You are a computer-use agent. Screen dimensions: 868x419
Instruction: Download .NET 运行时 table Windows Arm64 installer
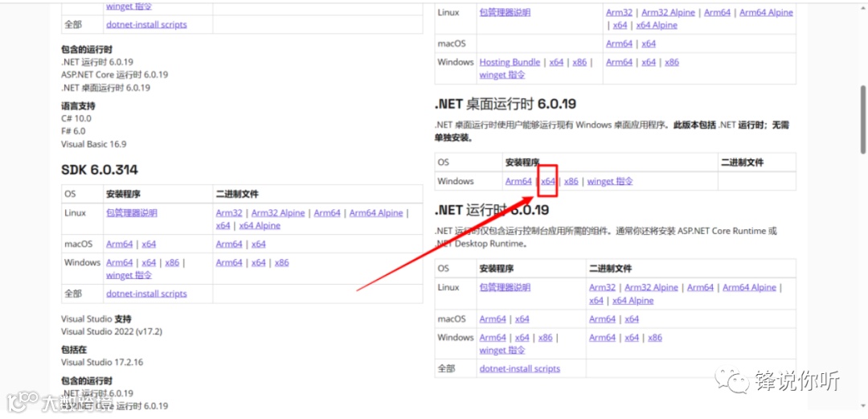point(493,338)
